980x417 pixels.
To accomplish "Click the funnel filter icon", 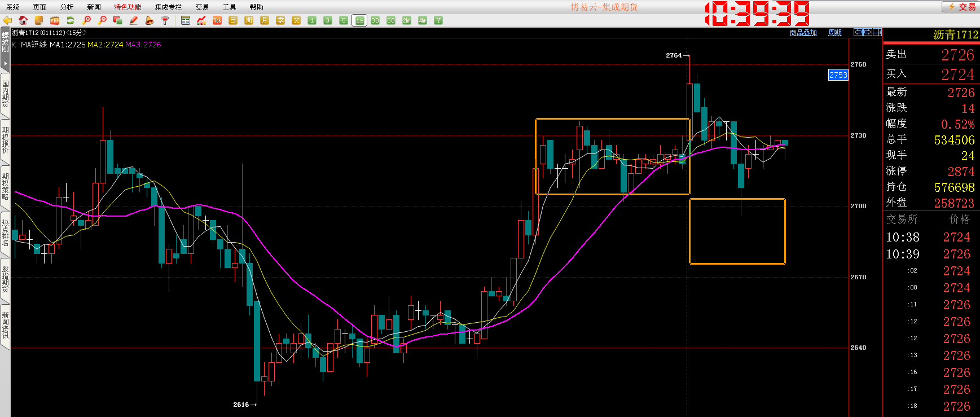I will point(165,20).
